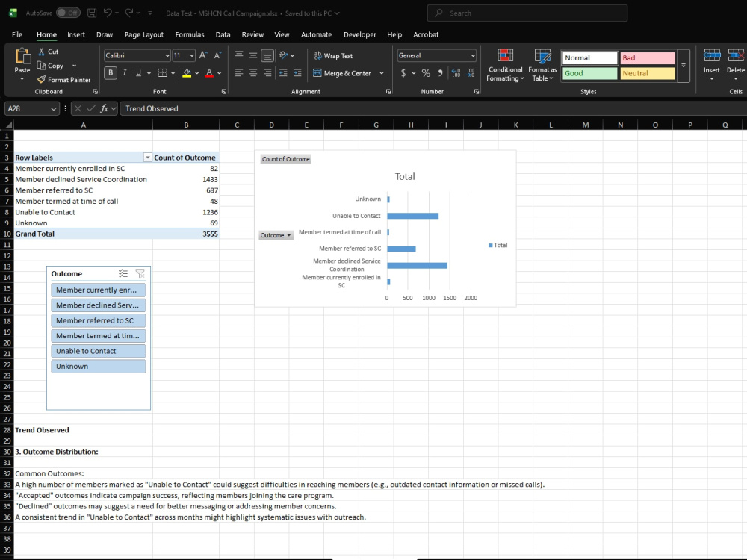Screen dimensions: 747x560
Task: Click 'Count of Outcome' chart field button
Action: click(286, 159)
